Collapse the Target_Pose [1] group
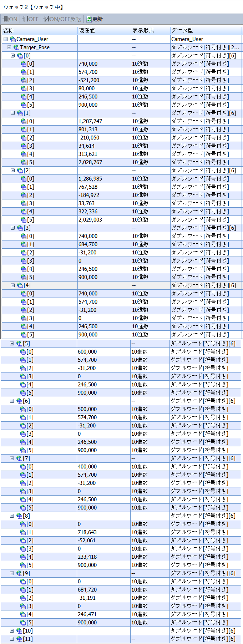Image resolution: width=243 pixels, height=644 pixels. click(12, 113)
